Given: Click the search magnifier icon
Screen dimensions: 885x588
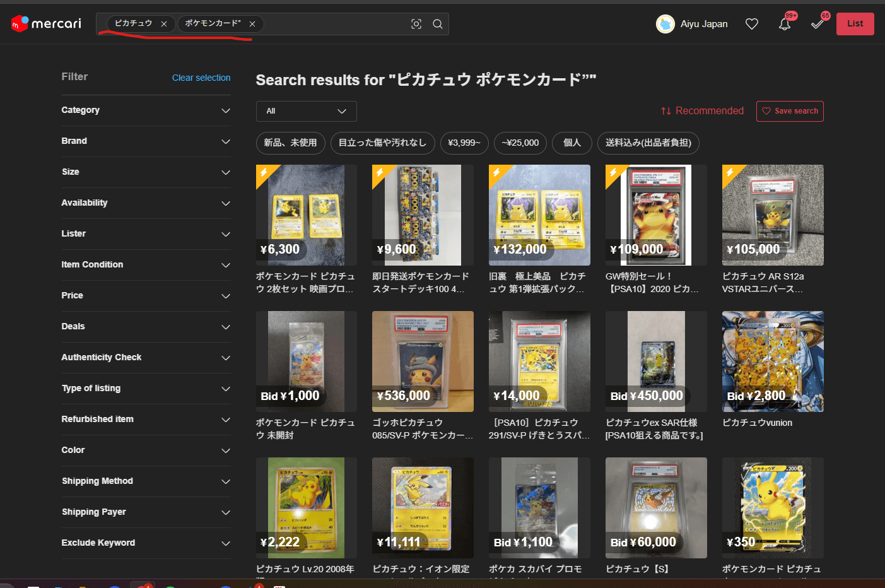Looking at the screenshot, I should [437, 24].
